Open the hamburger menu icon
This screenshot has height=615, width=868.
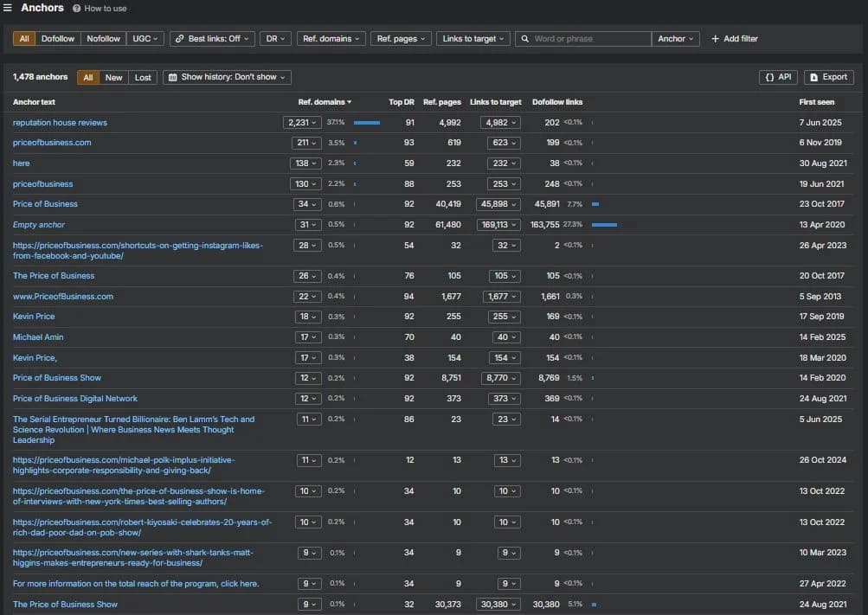coord(8,8)
